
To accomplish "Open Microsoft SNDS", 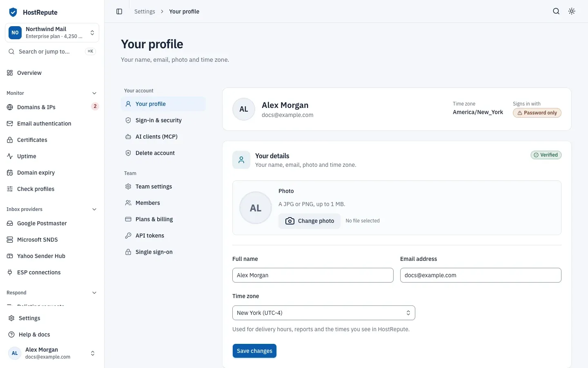I will click(52, 240).
